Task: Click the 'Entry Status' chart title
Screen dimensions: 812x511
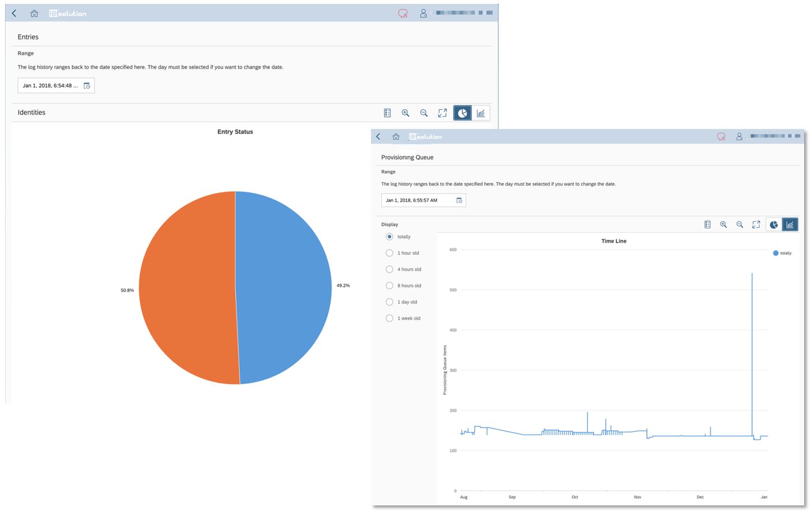Action: [x=235, y=132]
